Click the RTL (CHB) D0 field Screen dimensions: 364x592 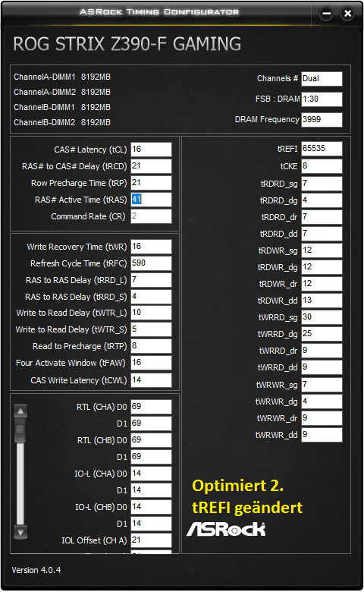tap(151, 440)
